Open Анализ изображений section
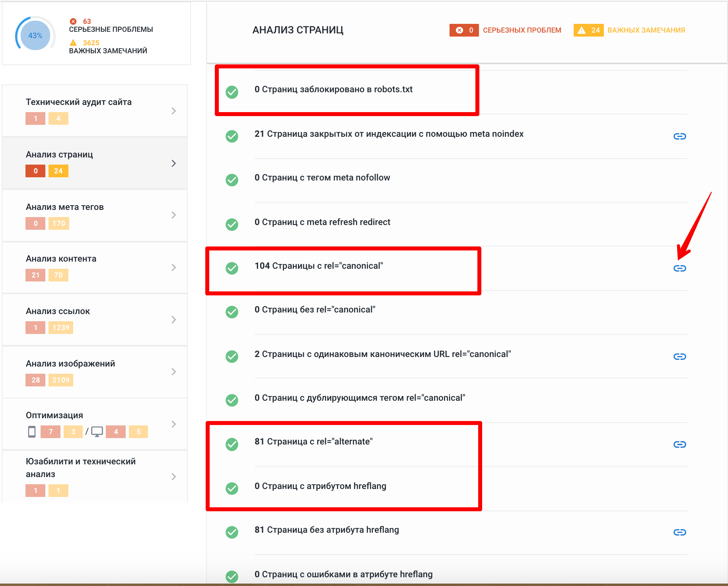Screen dimensions: 728x586 (95, 372)
